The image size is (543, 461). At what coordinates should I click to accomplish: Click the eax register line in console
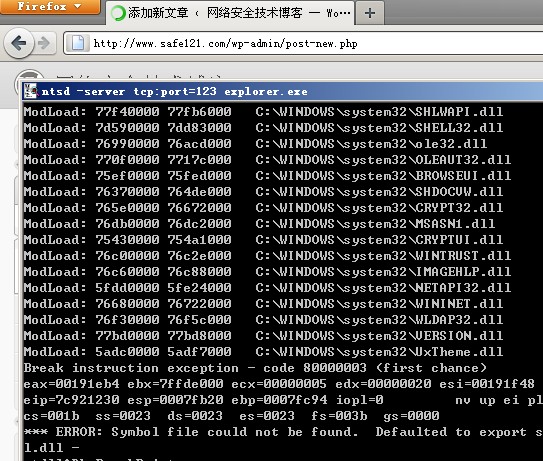point(279,384)
